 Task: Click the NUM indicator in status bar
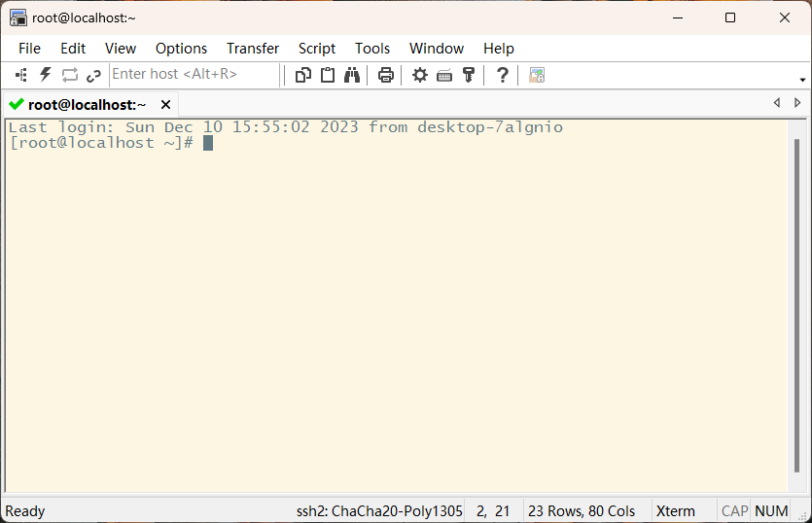click(771, 511)
